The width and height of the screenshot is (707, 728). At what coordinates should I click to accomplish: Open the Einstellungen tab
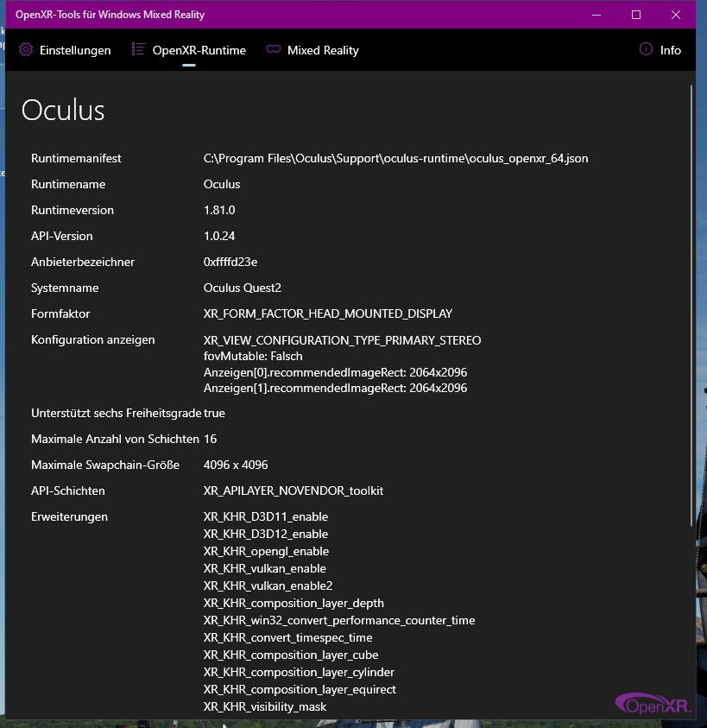click(65, 50)
